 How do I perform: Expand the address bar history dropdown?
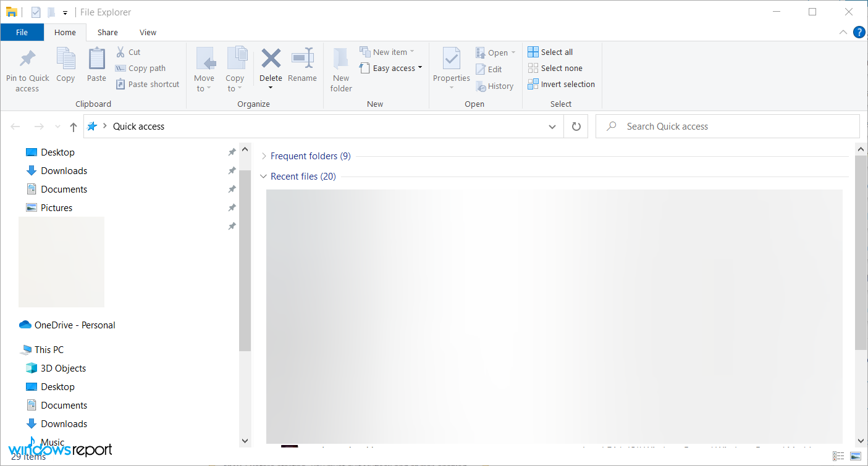[x=552, y=127]
